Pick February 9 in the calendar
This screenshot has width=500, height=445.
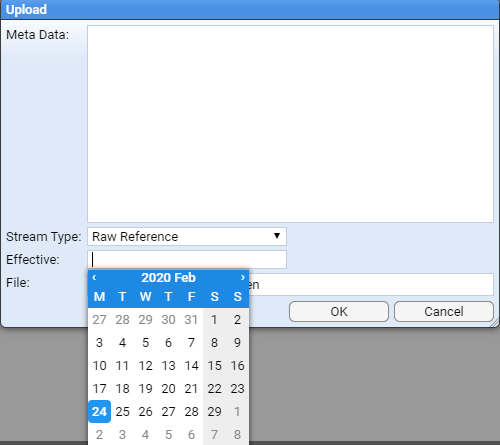pos(237,343)
